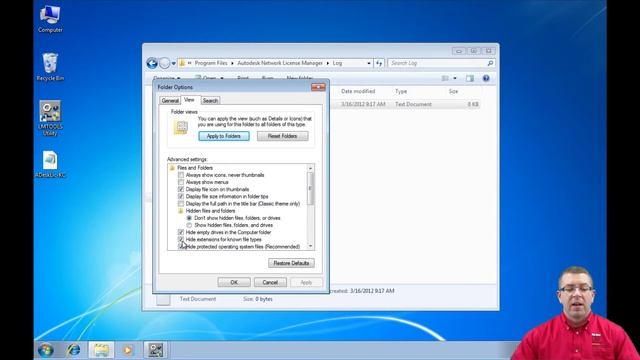The image size is (640, 360).
Task: Switch to Windows Explorer taskbar button
Action: pyautogui.click(x=101, y=350)
